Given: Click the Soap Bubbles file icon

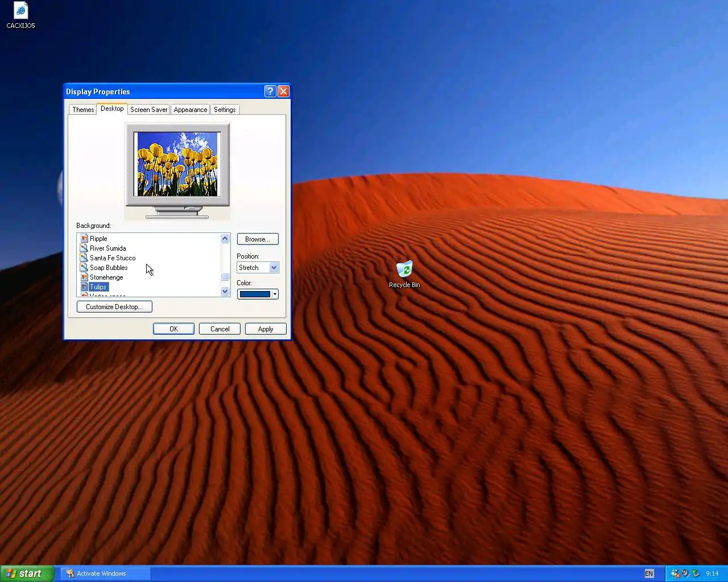Looking at the screenshot, I should [x=84, y=268].
